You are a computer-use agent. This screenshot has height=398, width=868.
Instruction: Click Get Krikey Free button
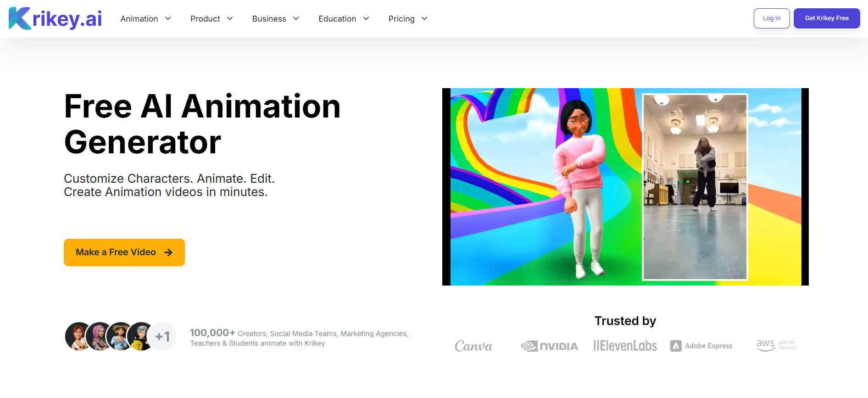point(827,18)
